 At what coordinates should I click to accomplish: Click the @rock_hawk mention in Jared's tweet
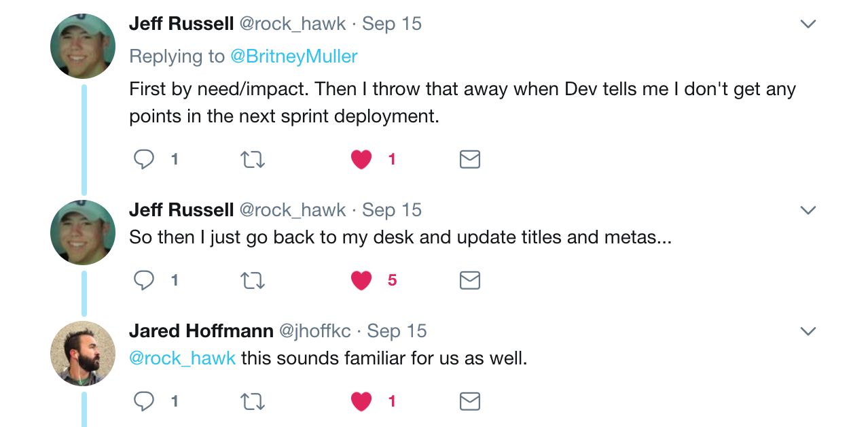click(x=181, y=358)
